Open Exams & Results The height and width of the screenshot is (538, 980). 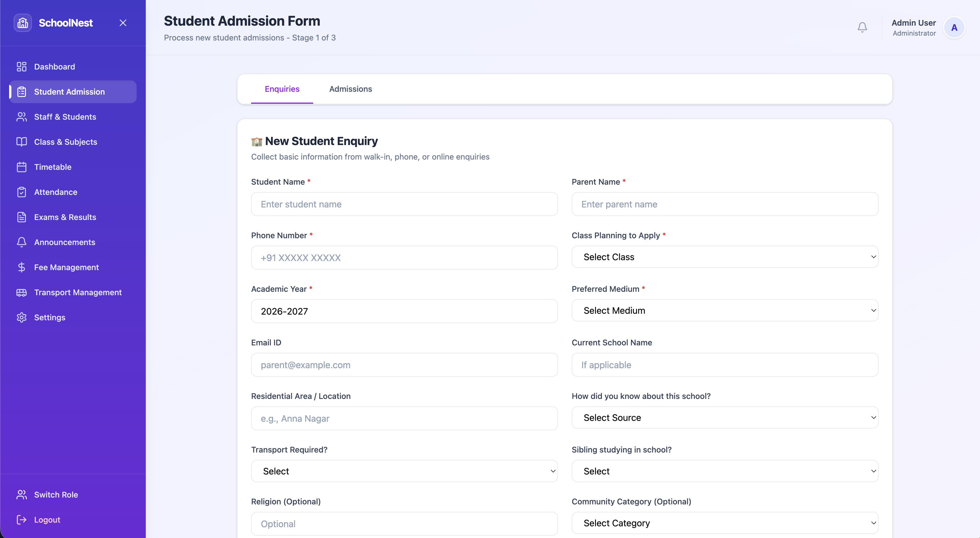pyautogui.click(x=65, y=217)
